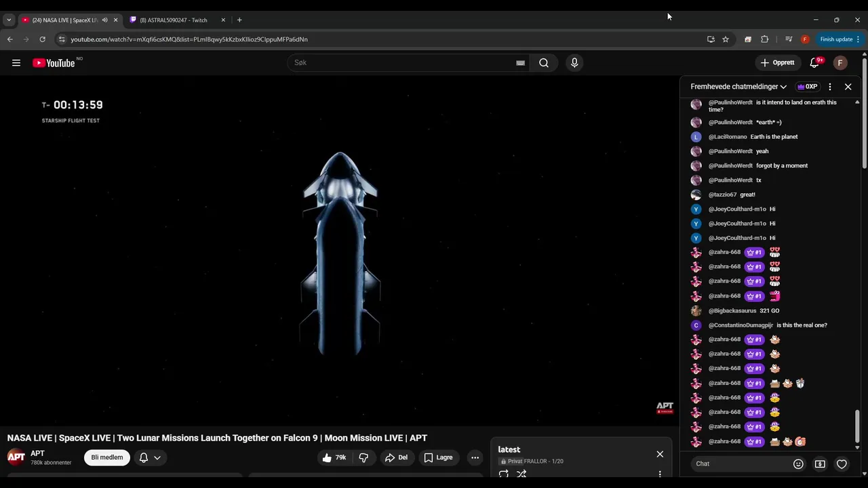Open YouTube notifications bell
The image size is (868, 488).
click(x=814, y=63)
